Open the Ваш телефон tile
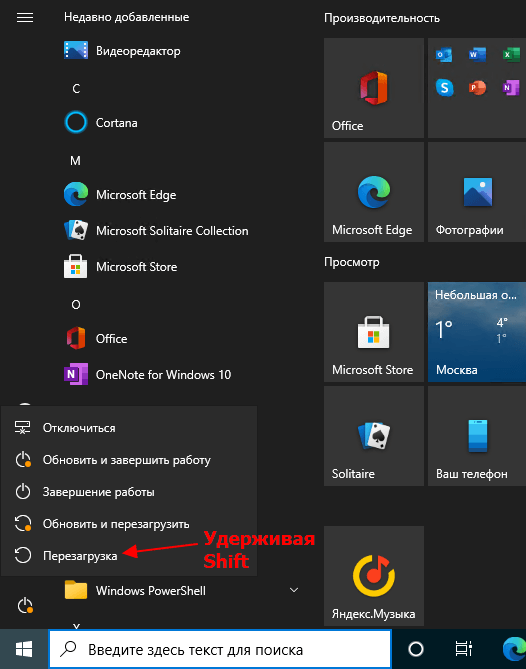The image size is (526, 669). pos(477,436)
